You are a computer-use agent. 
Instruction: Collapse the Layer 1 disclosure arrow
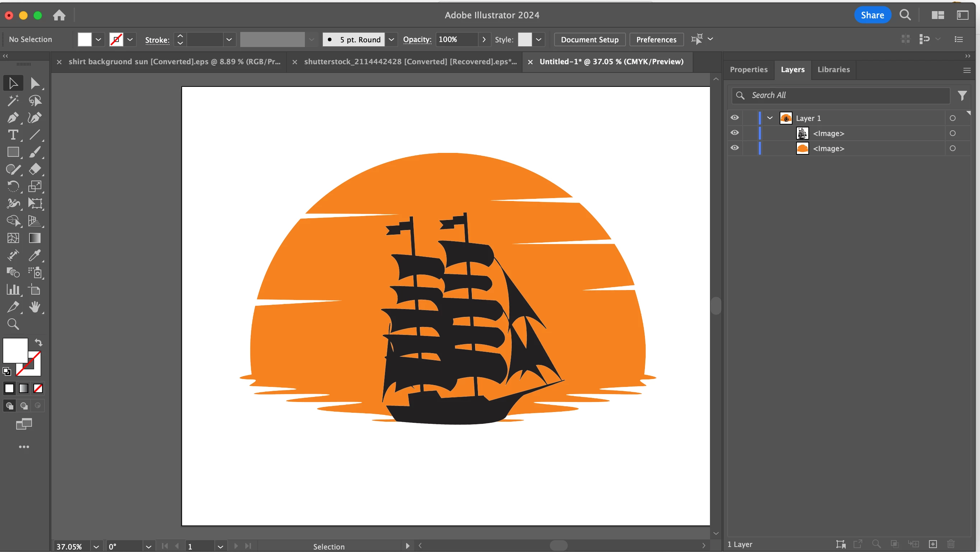pyautogui.click(x=770, y=118)
